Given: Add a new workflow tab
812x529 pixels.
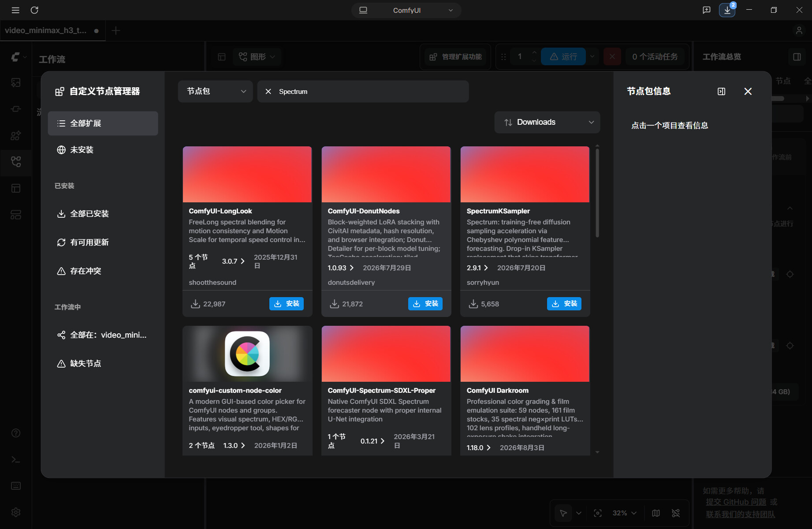Looking at the screenshot, I should (x=115, y=30).
